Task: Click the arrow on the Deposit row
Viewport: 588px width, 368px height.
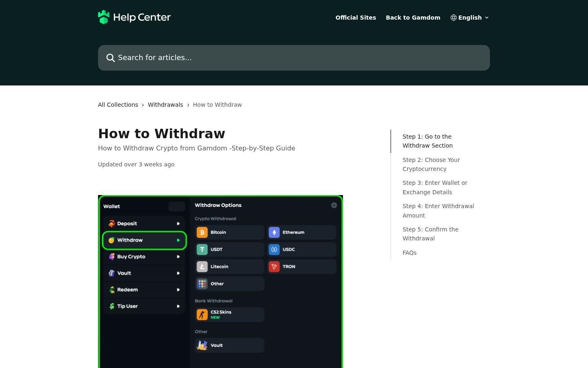Action: click(x=178, y=224)
